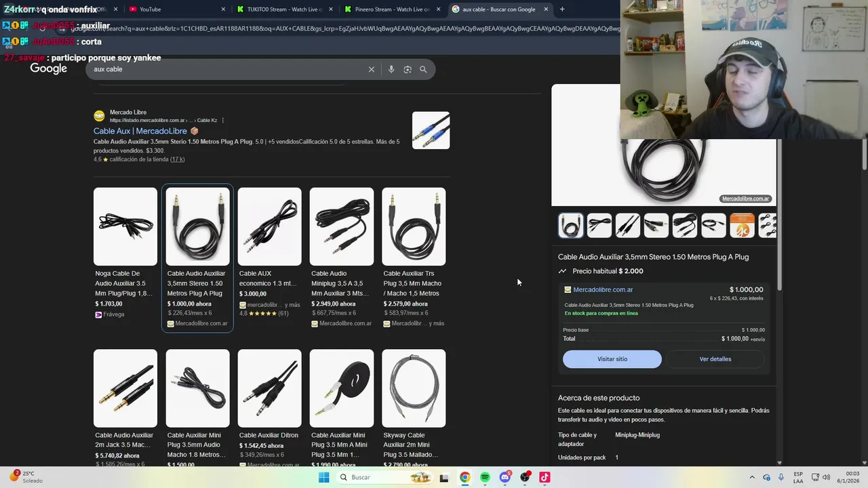Open Discord from the taskbar
Image resolution: width=868 pixels, height=488 pixels.
pos(505,477)
